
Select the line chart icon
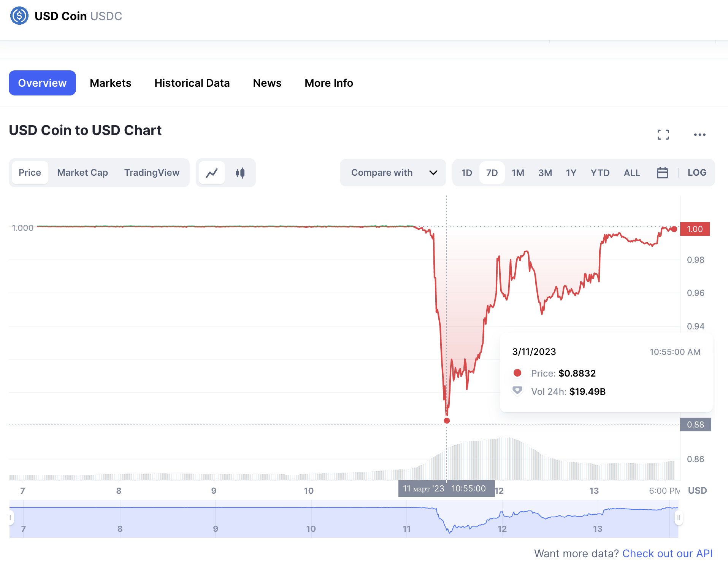pos(212,172)
